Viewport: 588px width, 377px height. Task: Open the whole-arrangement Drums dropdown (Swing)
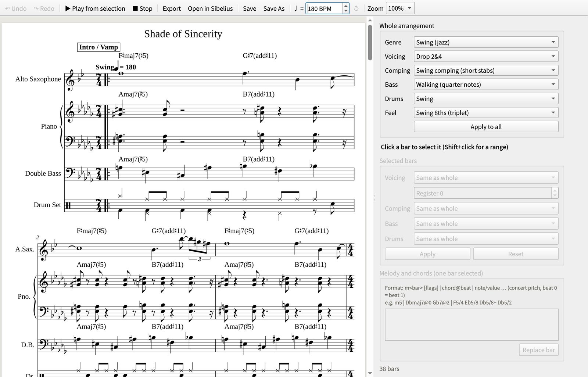coord(486,98)
